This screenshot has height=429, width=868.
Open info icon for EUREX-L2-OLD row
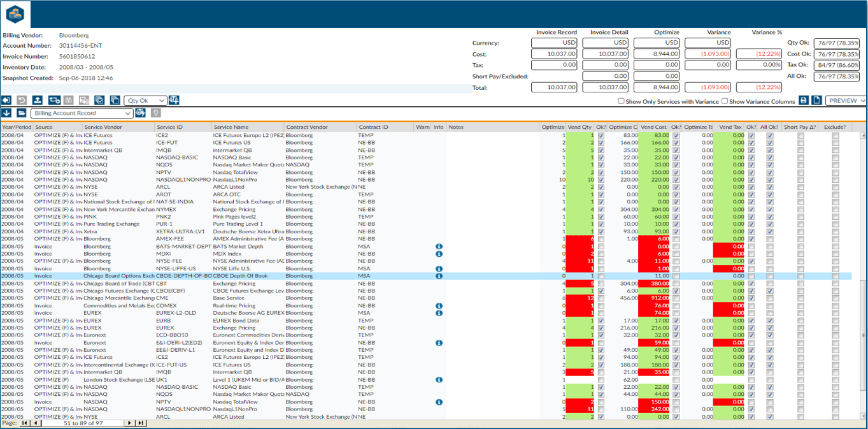pyautogui.click(x=439, y=313)
